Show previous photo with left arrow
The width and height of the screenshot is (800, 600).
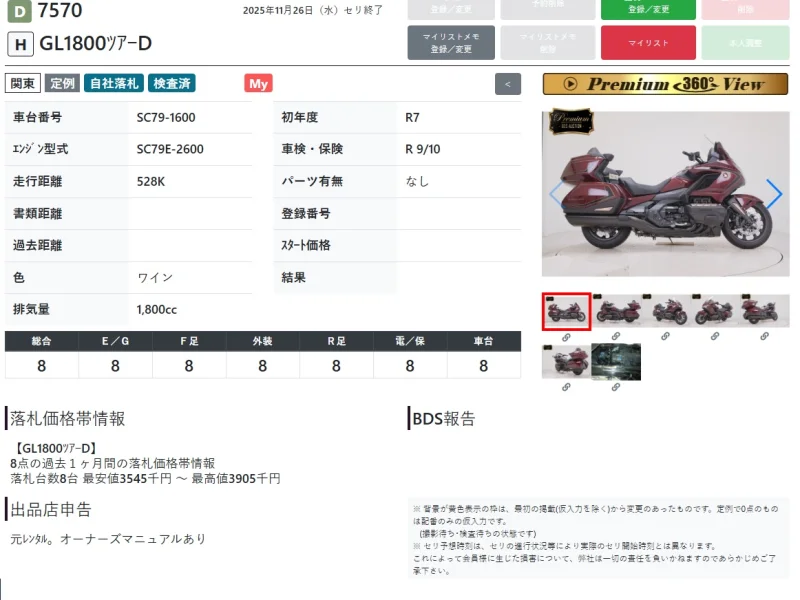tap(556, 193)
